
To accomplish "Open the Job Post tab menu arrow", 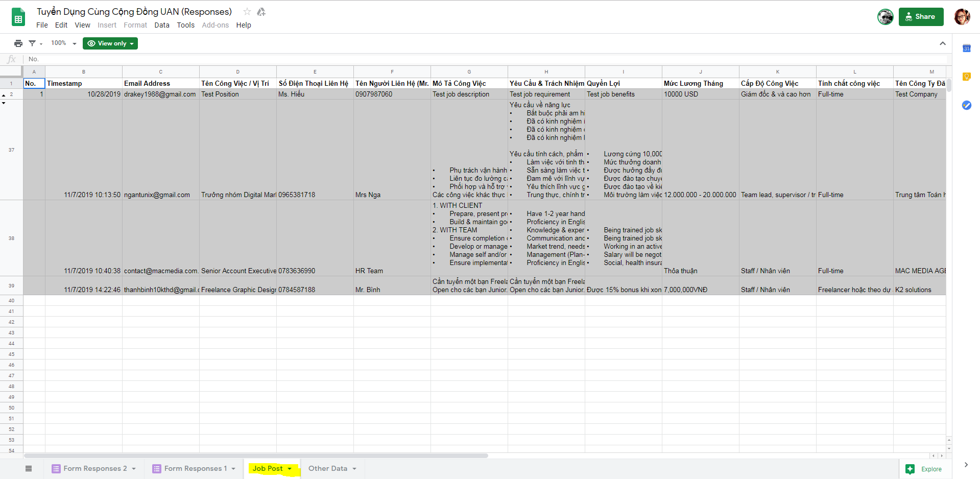I will pyautogui.click(x=290, y=469).
